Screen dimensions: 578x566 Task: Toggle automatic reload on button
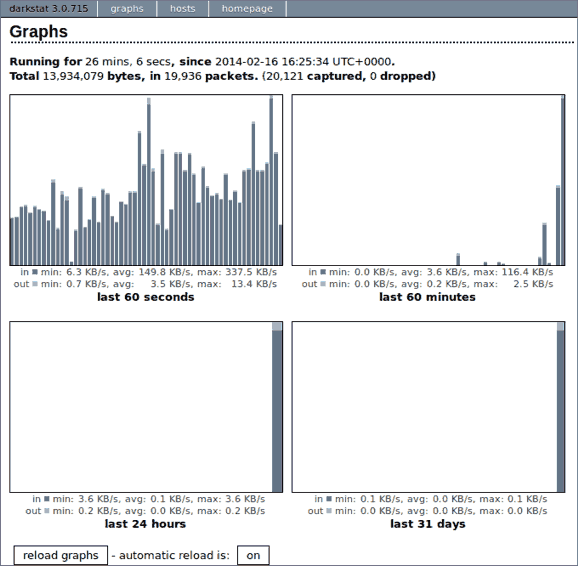pos(253,555)
